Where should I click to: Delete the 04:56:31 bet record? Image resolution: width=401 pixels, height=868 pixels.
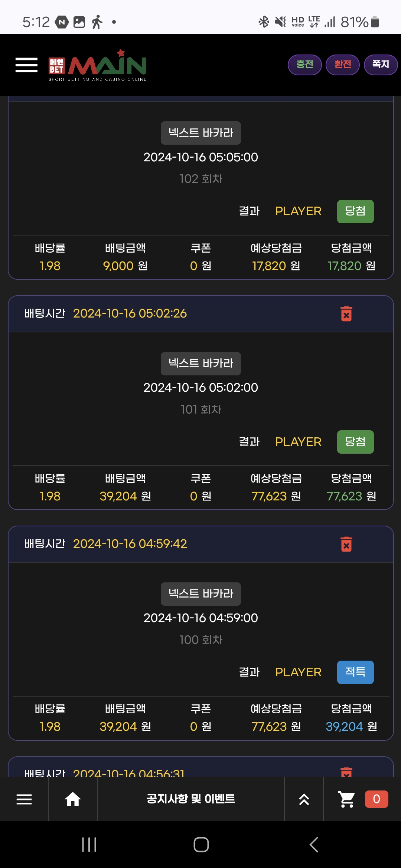tap(346, 772)
